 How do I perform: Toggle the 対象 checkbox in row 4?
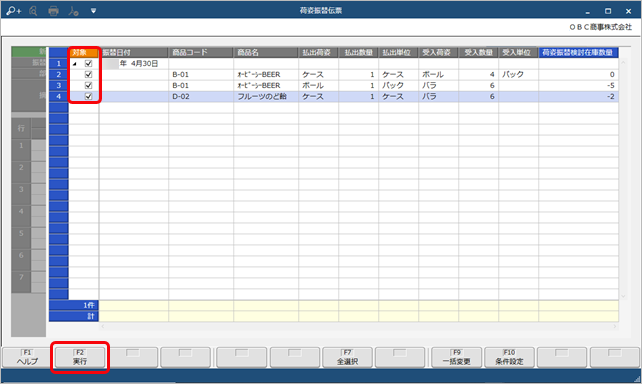click(x=88, y=97)
